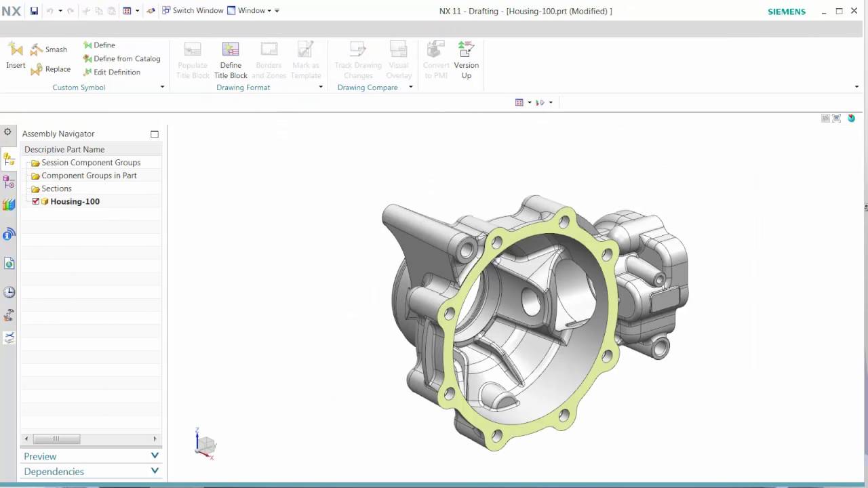Screen dimensions: 868x488
Task: Expand the Dependencies section at bottom
Action: pyautogui.click(x=155, y=470)
